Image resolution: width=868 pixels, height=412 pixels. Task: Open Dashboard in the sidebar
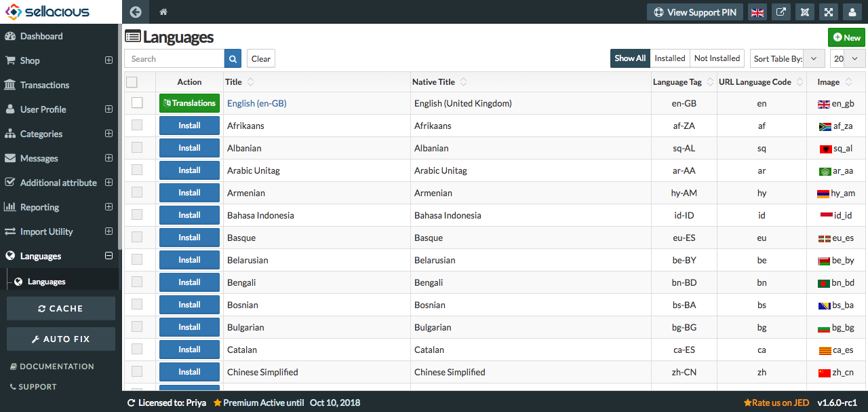[x=41, y=36]
